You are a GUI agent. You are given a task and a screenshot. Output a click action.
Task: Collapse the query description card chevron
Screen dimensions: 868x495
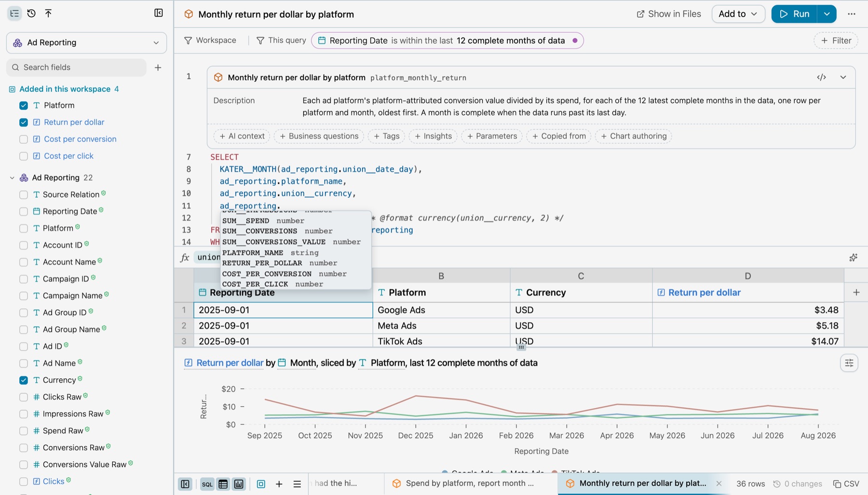coord(843,77)
